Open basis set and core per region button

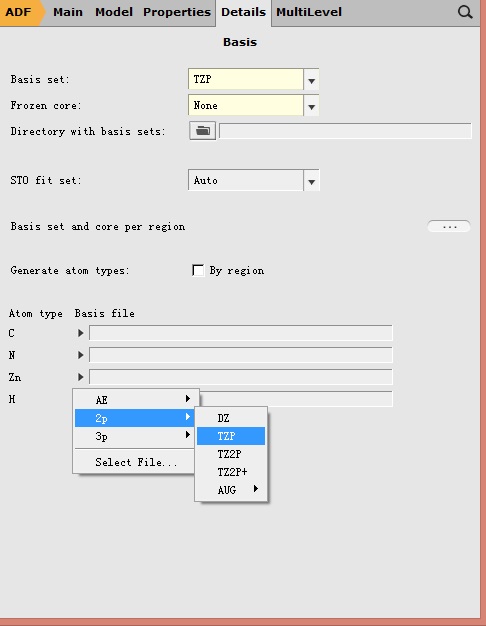click(x=449, y=226)
